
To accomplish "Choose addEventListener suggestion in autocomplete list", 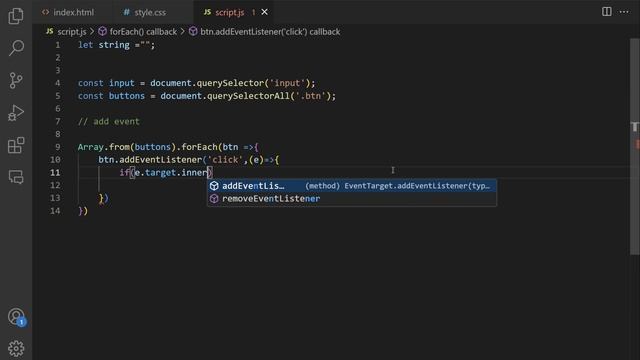I will coord(352,186).
